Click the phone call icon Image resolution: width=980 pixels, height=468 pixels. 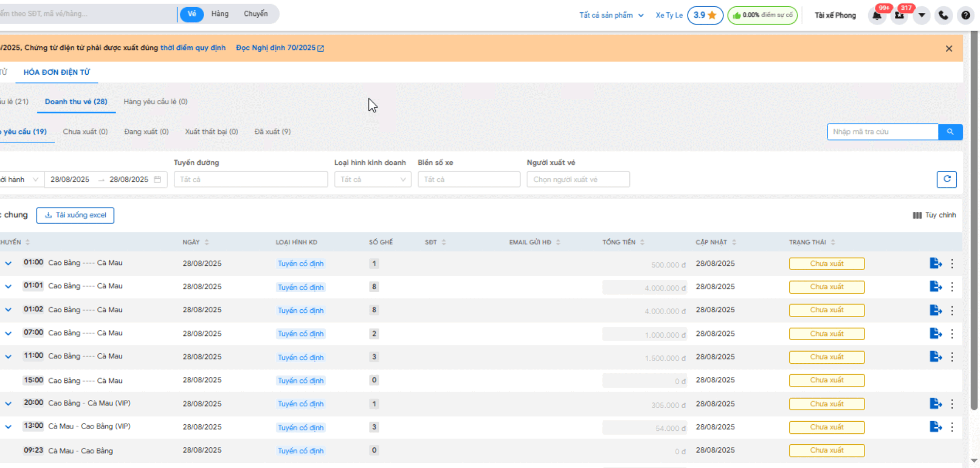click(943, 15)
